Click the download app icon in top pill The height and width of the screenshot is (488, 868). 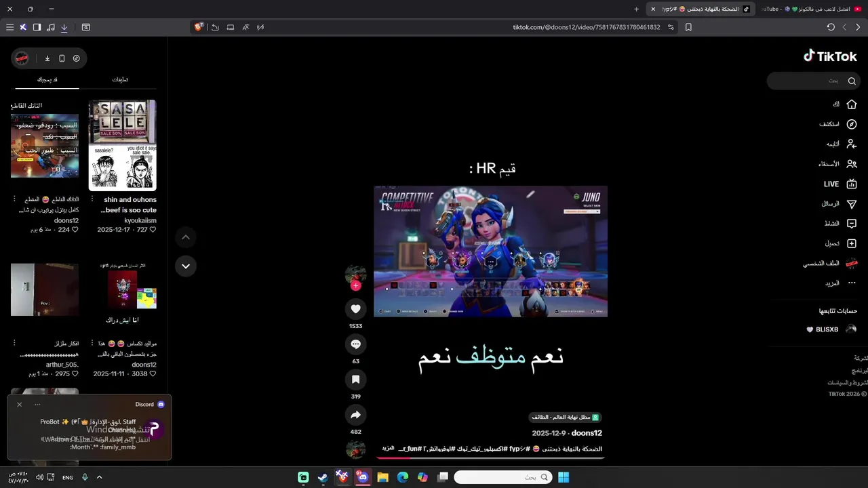point(47,58)
